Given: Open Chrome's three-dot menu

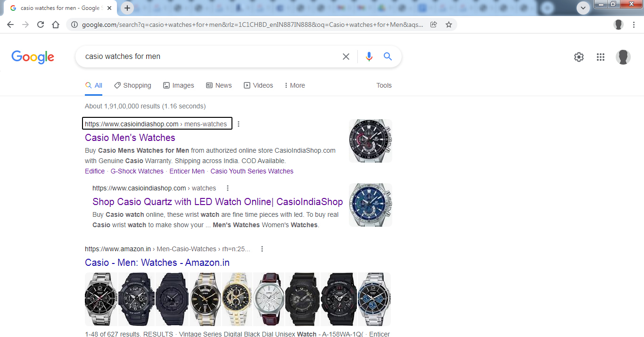Looking at the screenshot, I should click(x=634, y=25).
